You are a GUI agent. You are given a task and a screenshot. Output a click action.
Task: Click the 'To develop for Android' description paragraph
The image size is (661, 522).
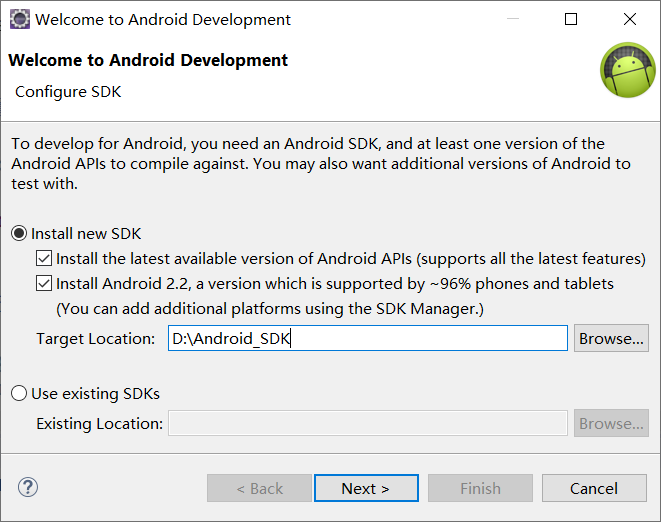321,164
